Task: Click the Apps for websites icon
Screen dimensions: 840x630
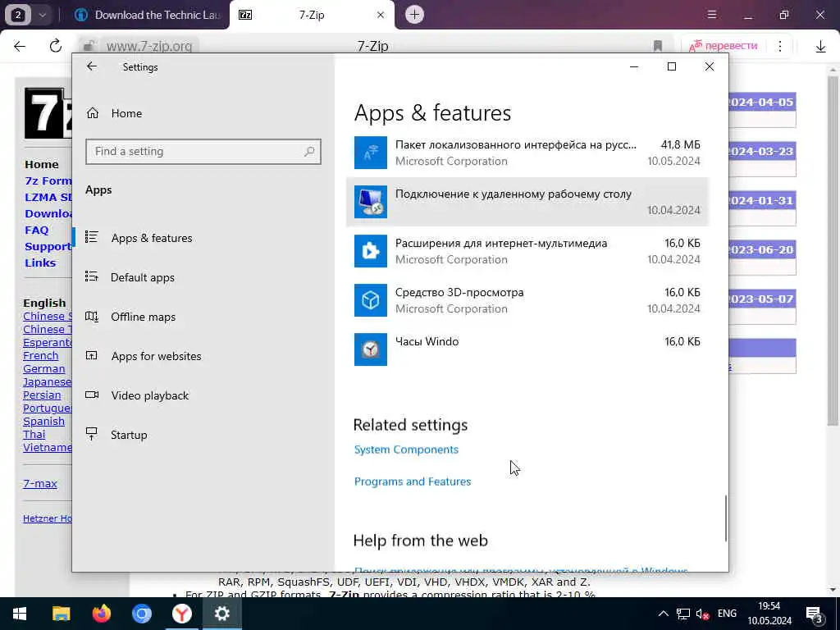Action: (x=92, y=355)
